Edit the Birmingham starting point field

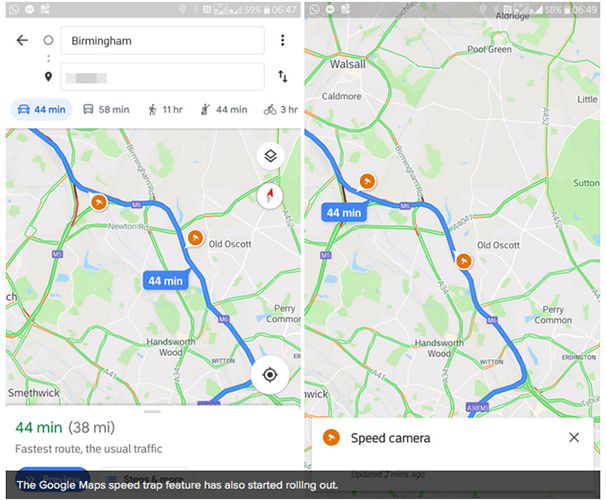(x=162, y=41)
